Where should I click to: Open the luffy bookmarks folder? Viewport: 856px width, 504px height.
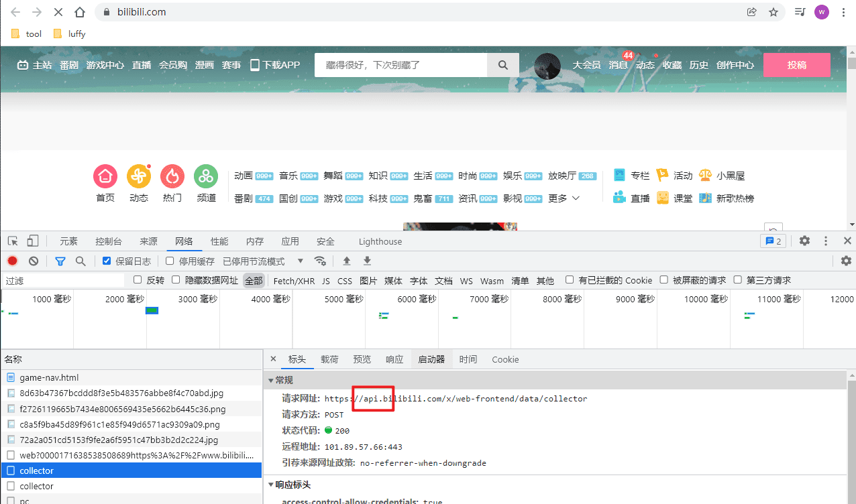(x=69, y=34)
